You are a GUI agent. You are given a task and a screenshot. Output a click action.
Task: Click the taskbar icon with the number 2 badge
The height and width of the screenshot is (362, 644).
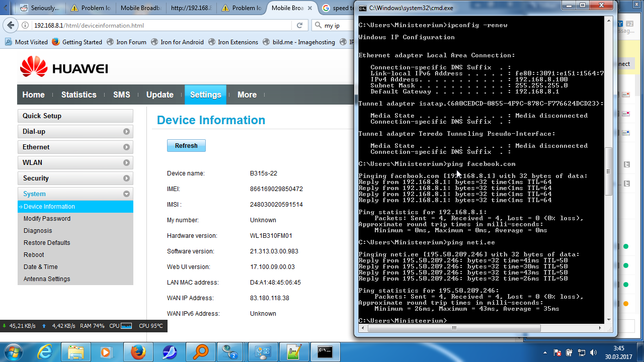(232, 352)
